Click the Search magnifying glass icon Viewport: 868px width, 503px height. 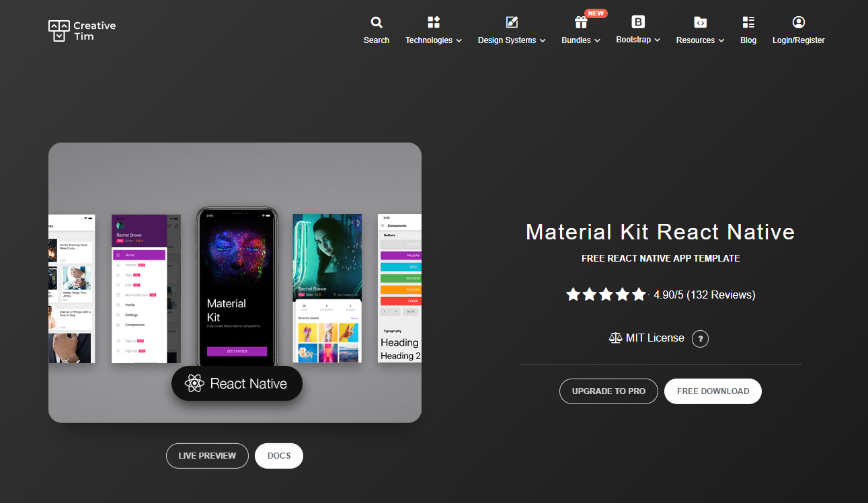(x=377, y=23)
